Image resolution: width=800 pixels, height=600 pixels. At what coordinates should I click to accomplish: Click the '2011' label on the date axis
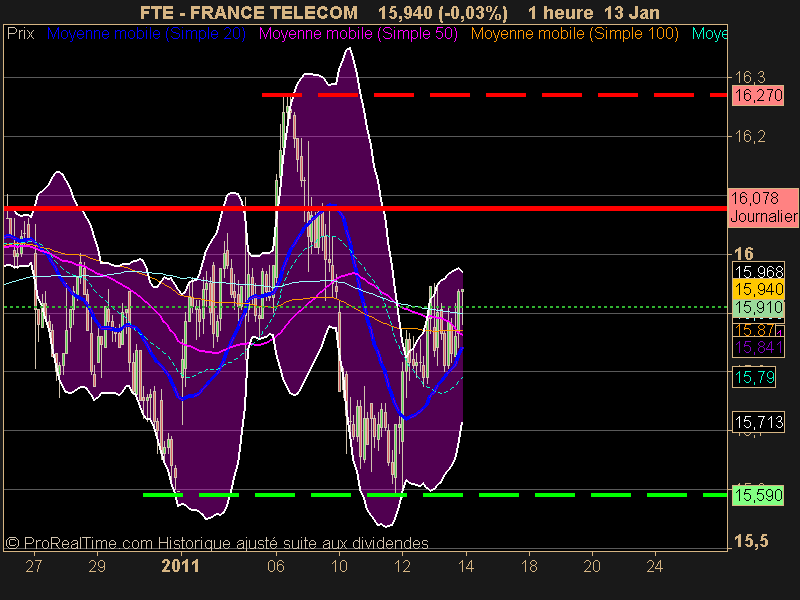tap(180, 566)
